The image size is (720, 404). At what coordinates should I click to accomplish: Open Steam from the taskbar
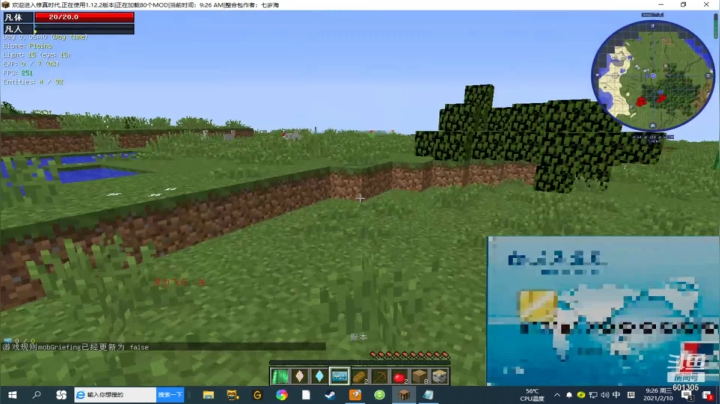[330, 395]
